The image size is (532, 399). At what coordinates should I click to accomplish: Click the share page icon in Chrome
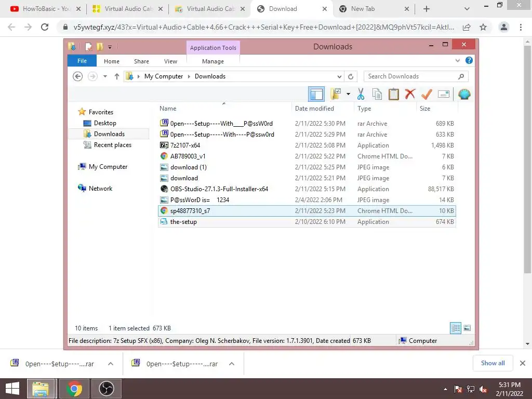tap(467, 27)
